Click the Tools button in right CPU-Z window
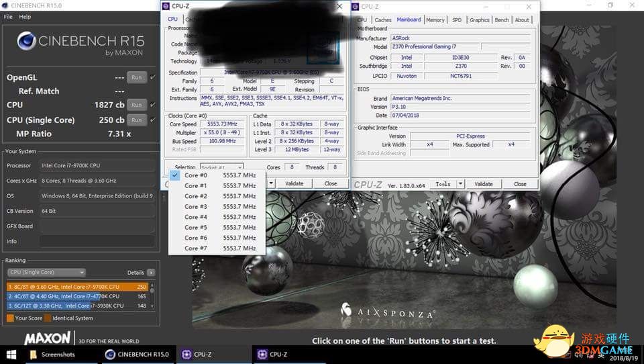Screen dimensions: 644x364 443,184
